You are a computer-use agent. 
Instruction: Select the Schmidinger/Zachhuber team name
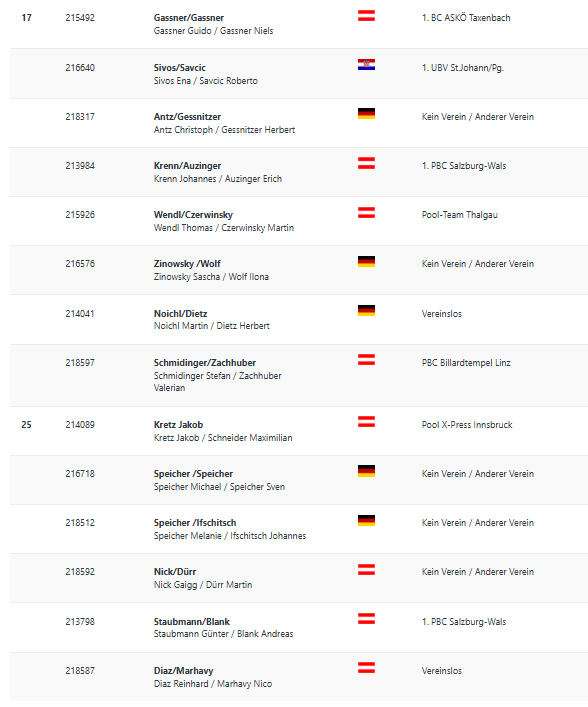point(205,363)
